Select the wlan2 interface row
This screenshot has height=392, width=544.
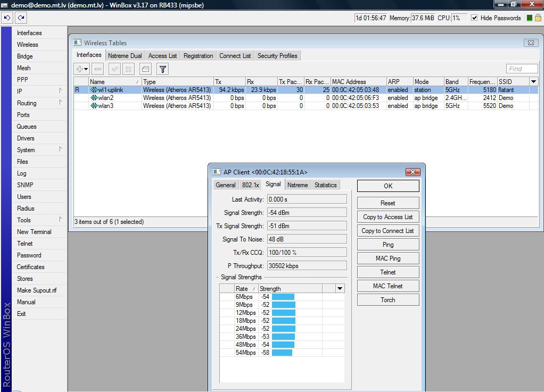point(105,98)
